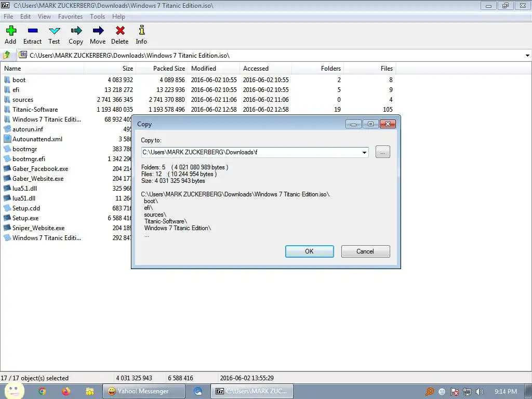
Task: Click the taskbar clock showing 9:14 PM
Action: pyautogui.click(x=506, y=392)
